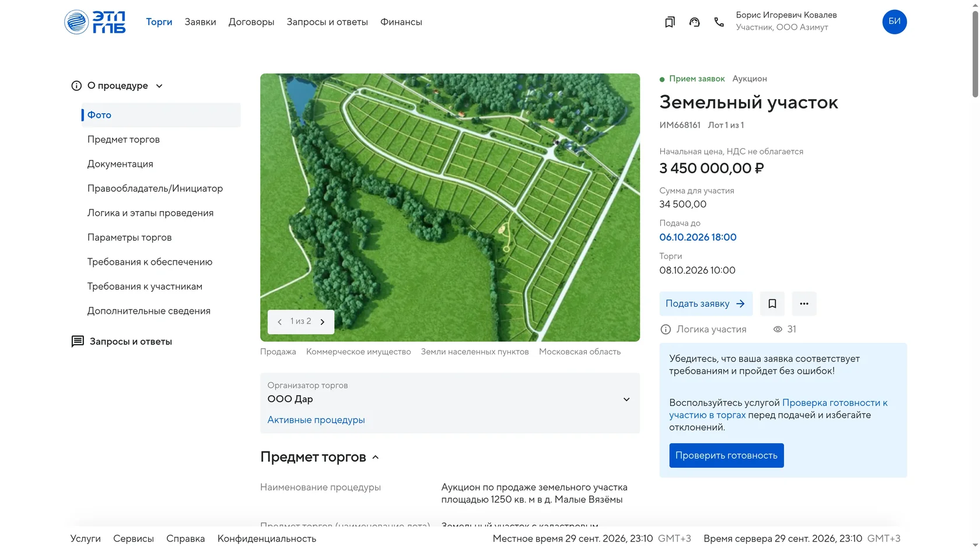Viewport: 980px width, 551px height.
Task: Click the eye views icon
Action: coord(778,329)
